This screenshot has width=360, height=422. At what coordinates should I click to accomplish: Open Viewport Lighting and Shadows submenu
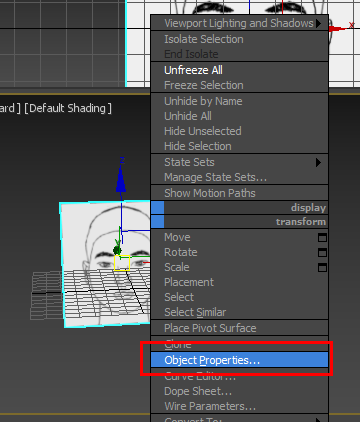tap(239, 23)
